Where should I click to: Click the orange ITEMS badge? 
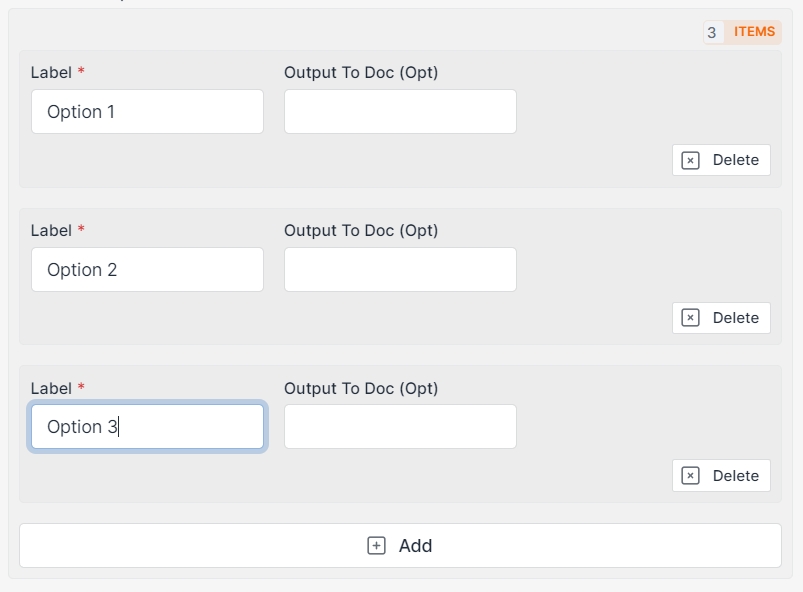(754, 32)
